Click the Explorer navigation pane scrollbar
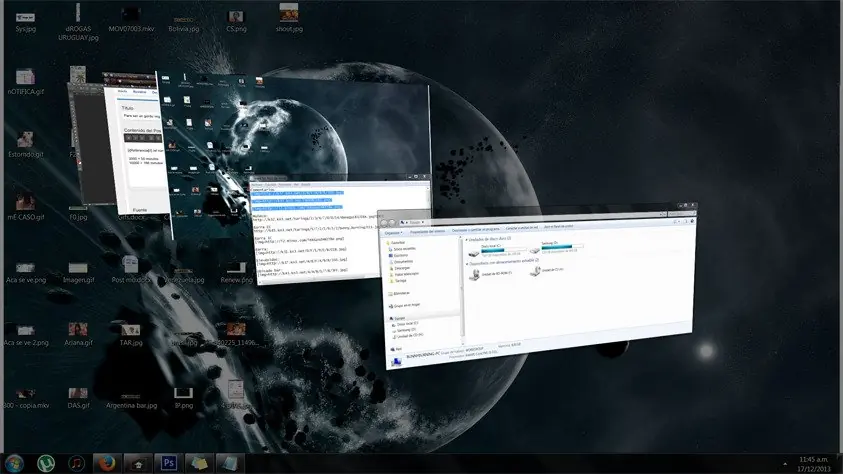The width and height of the screenshot is (843, 474). [x=462, y=290]
